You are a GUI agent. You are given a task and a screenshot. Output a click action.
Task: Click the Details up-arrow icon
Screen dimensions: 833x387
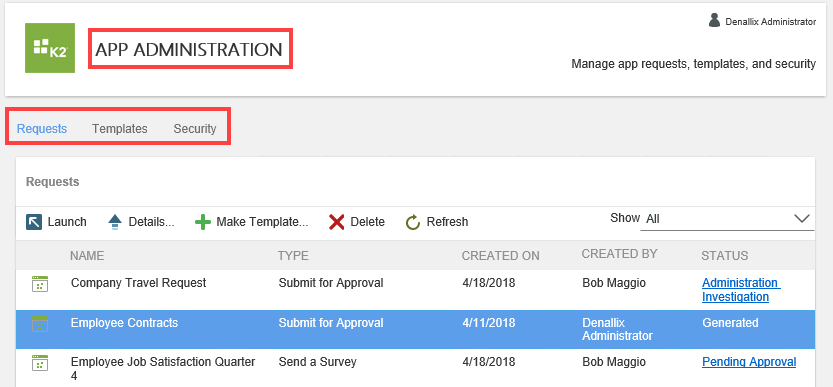115,222
